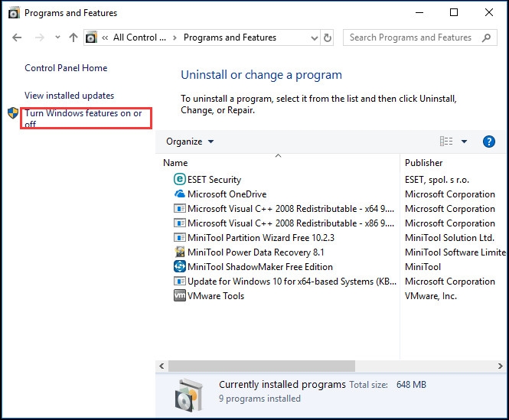Viewport: 509px width, 420px height.
Task: Select ESET Security entry
Action: (x=214, y=180)
